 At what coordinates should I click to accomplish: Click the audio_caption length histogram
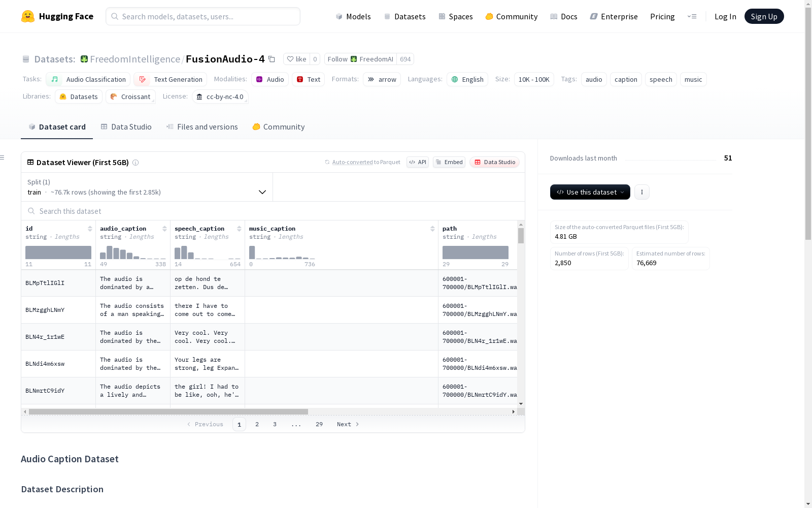[x=133, y=252]
